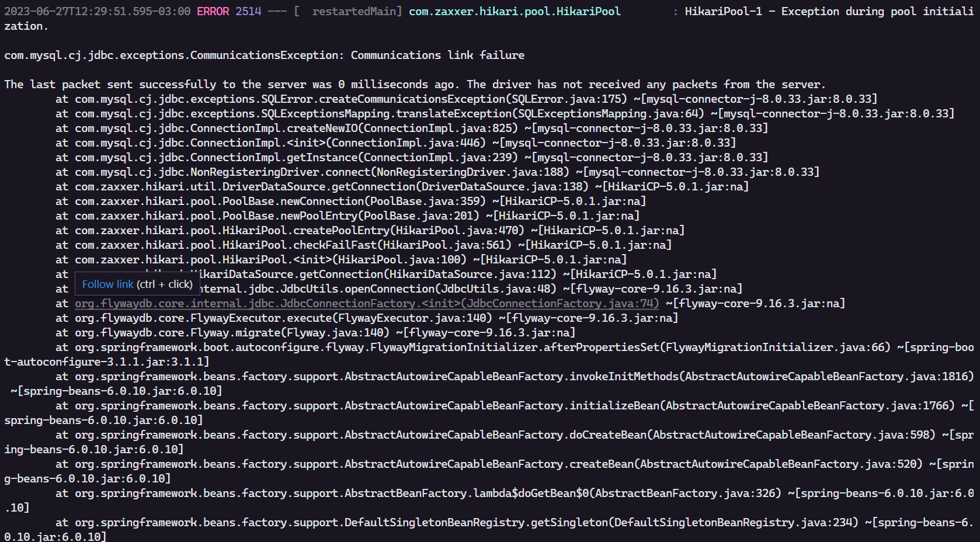Click the com.zaxxer.hikari.pool.HikariPool logger name
Image resolution: width=980 pixels, height=542 pixels.
[515, 11]
